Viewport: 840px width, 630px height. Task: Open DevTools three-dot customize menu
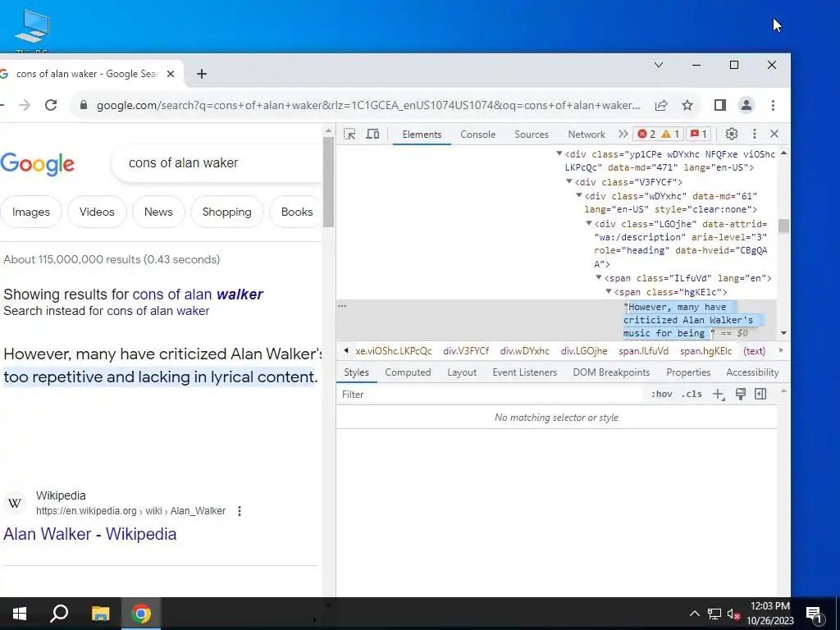tap(755, 134)
